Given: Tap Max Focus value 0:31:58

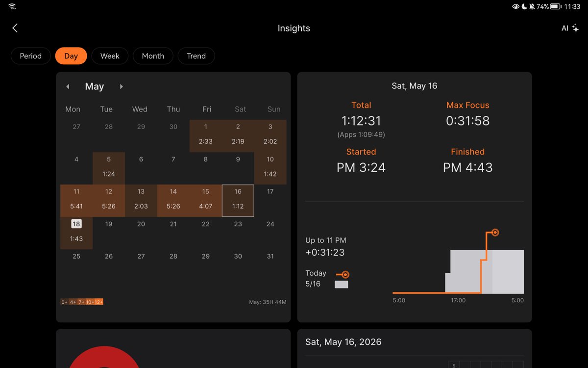Looking at the screenshot, I should click(x=468, y=121).
